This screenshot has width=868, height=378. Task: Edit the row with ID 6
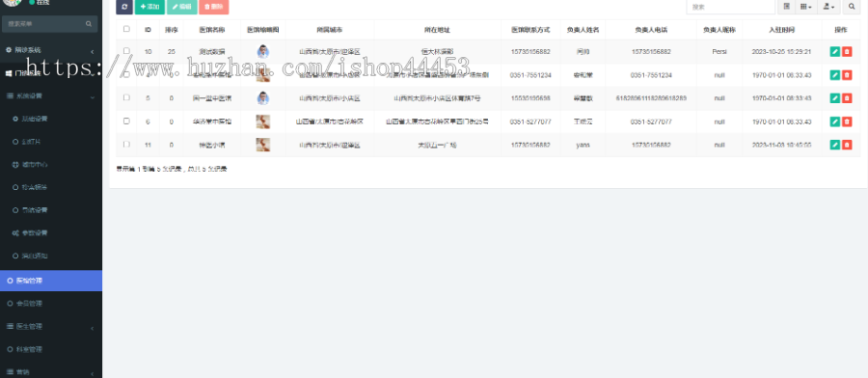[835, 121]
